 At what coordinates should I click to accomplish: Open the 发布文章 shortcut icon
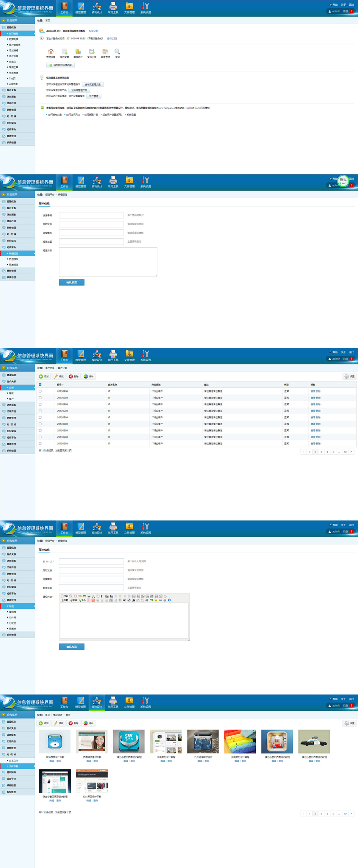click(x=64, y=52)
